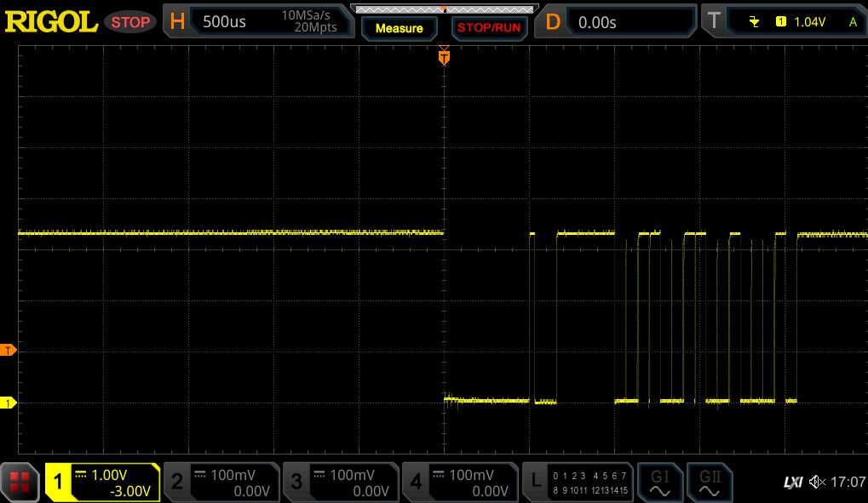Click the orange trigger level marker on left edge
This screenshot has width=868, height=503.
click(8, 351)
